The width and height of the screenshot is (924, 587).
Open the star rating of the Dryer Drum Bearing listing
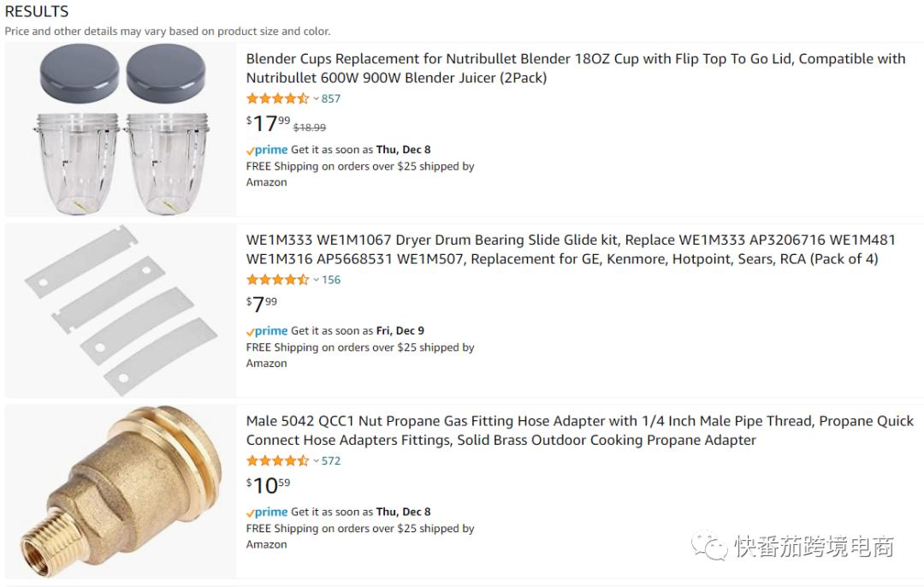click(277, 280)
